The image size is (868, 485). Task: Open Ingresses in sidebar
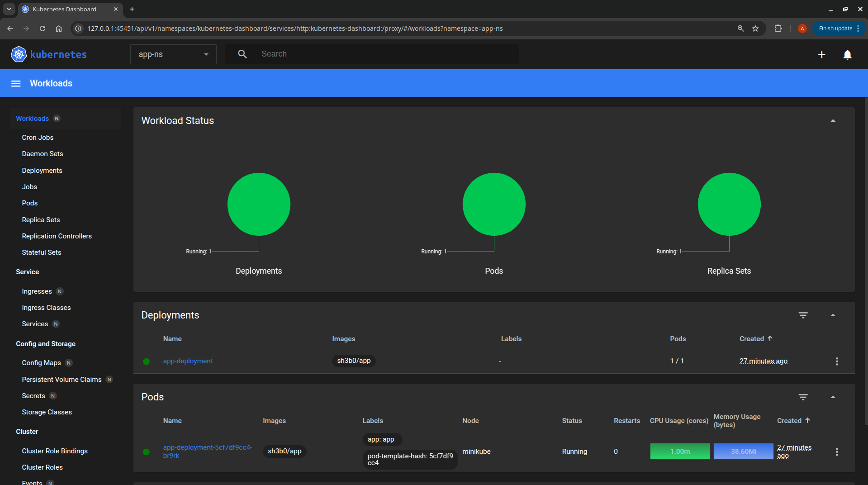point(37,291)
